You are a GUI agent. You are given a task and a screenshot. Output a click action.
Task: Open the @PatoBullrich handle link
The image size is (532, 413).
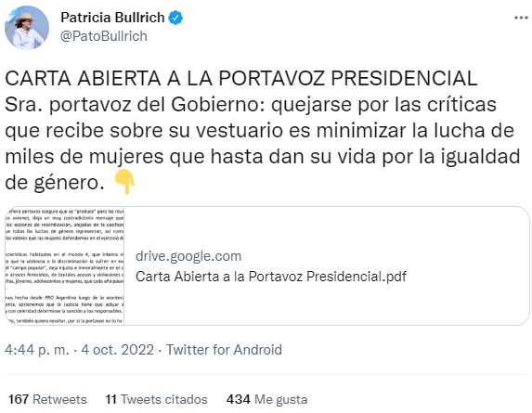[104, 36]
